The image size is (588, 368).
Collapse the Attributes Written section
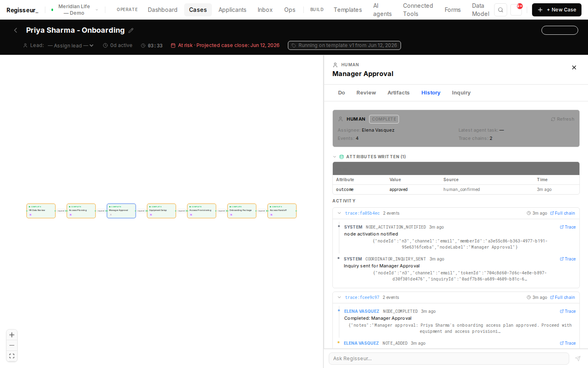(x=335, y=157)
